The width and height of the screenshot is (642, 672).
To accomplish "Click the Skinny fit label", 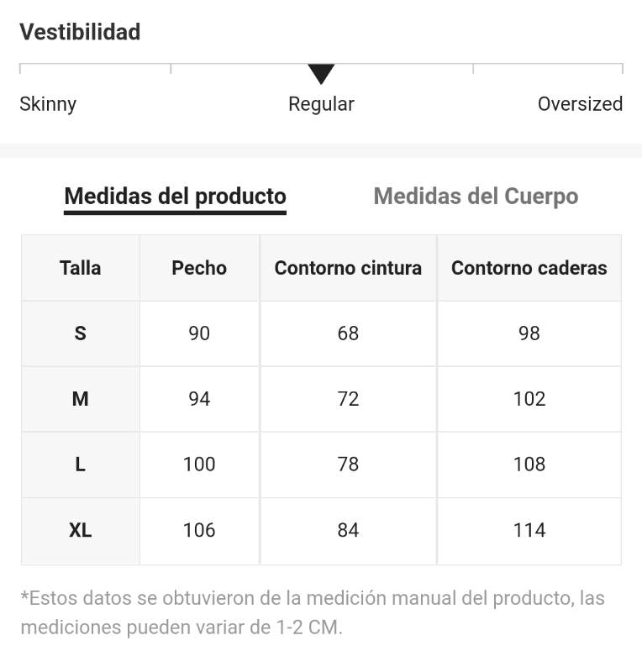I will coord(48,104).
